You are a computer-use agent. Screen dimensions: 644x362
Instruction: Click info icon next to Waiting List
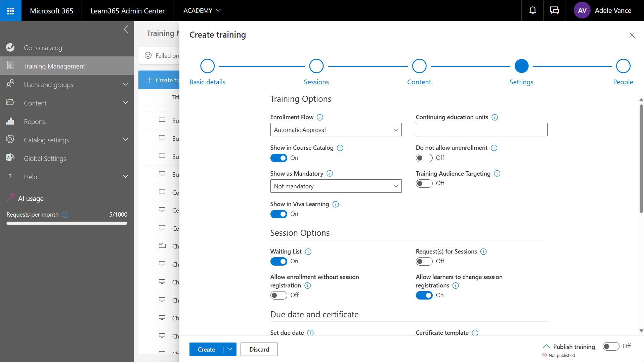(308, 252)
